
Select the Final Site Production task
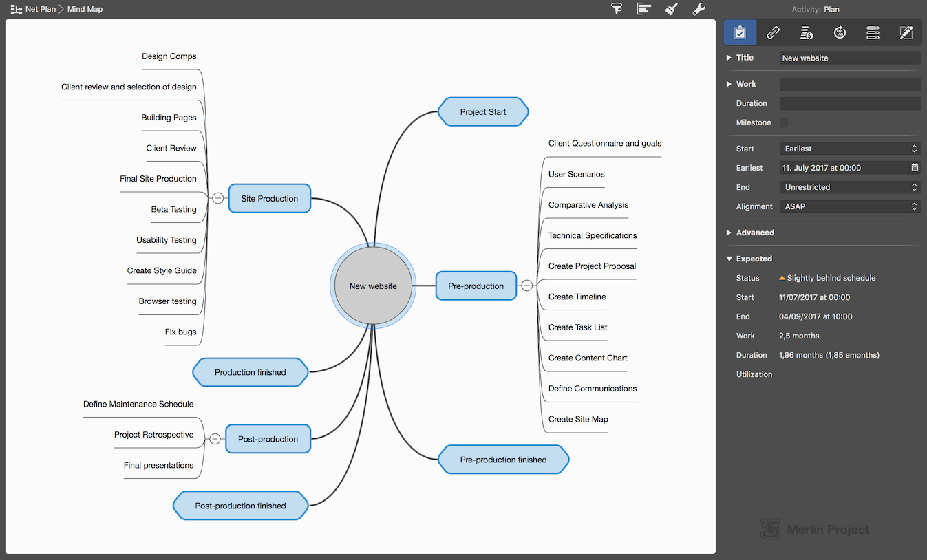[x=158, y=179]
